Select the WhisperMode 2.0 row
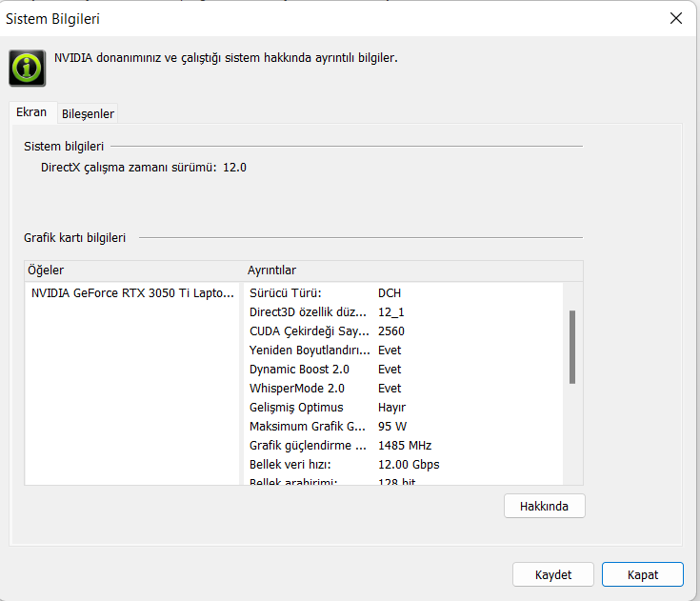The image size is (700, 601). (404, 389)
